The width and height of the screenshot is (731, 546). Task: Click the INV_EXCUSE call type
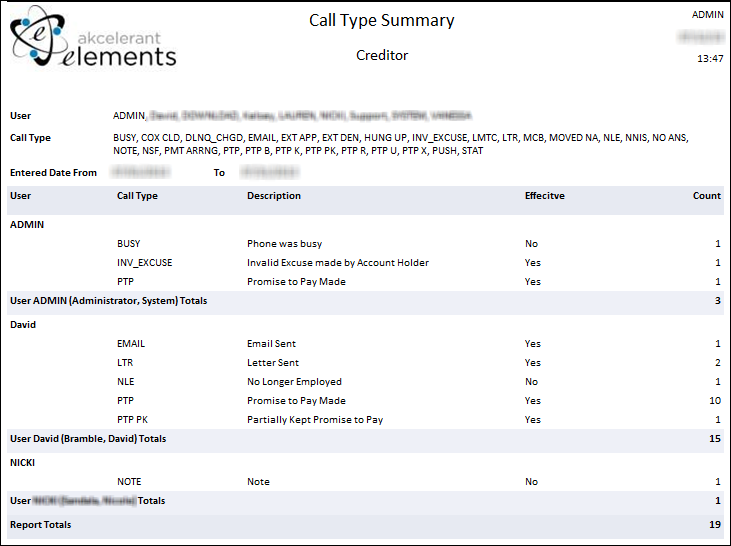click(x=145, y=263)
